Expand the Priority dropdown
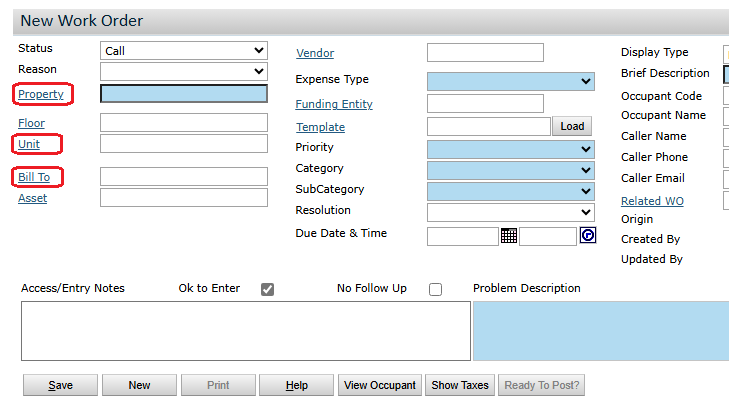729x404 pixels. pyautogui.click(x=510, y=149)
